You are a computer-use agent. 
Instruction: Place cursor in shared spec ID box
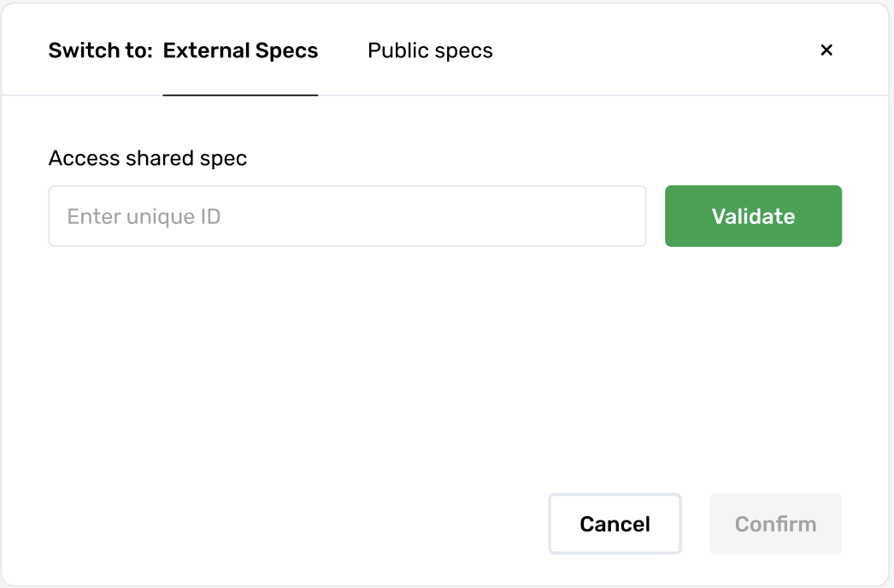click(x=347, y=216)
